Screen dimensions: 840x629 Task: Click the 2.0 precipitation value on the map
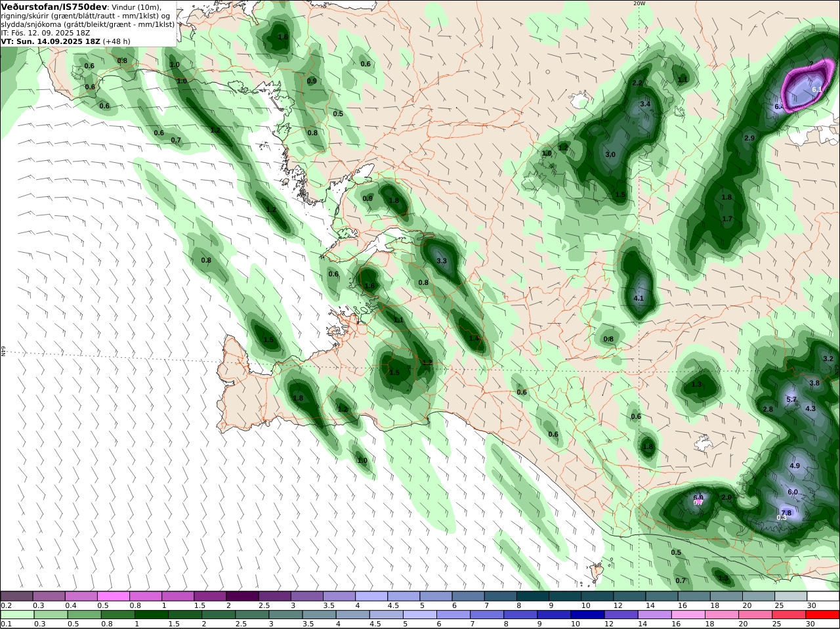click(x=726, y=498)
